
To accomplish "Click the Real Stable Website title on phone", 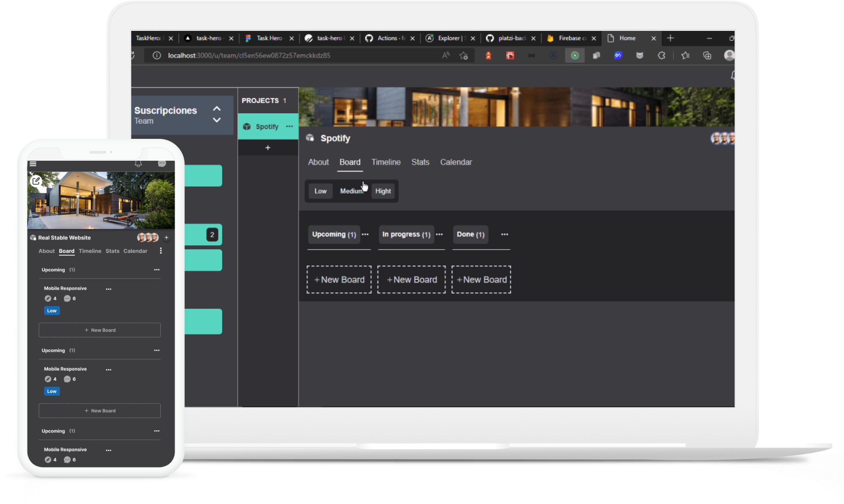I will coord(64,238).
